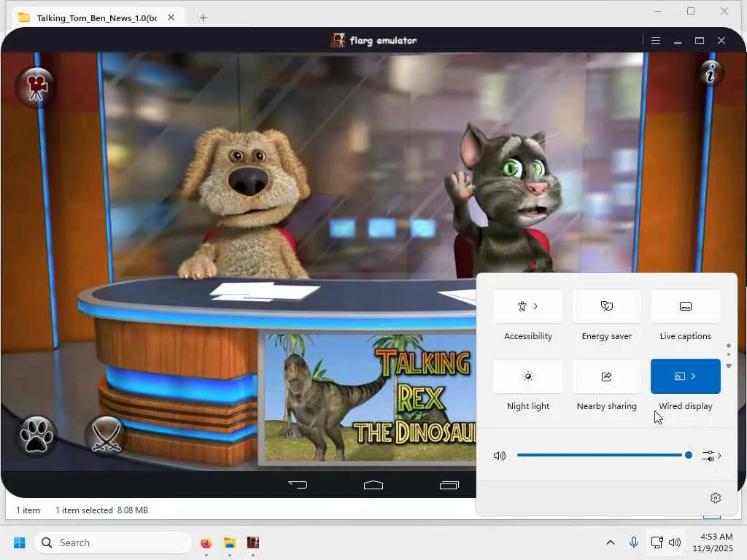Image resolution: width=747 pixels, height=560 pixels.
Task: Toggle Energy saver
Action: click(606, 306)
